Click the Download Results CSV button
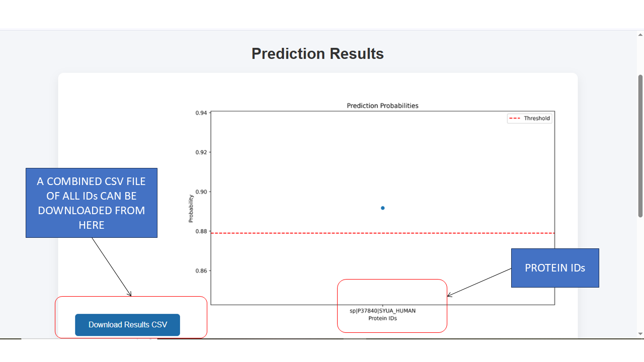Image resolution: width=644 pixels, height=362 pixels. [127, 325]
